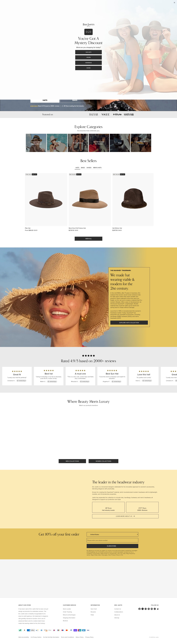177x644 pixels.
Task: Open Do Not Sell My Information link
Action: [x=51, y=637]
